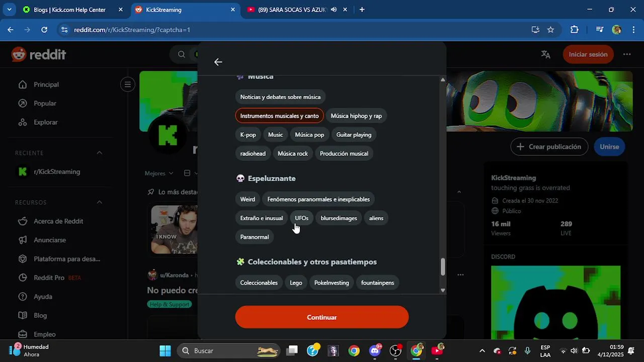This screenshot has width=644, height=362.
Task: Open the Explorar section icon
Action: point(22,122)
